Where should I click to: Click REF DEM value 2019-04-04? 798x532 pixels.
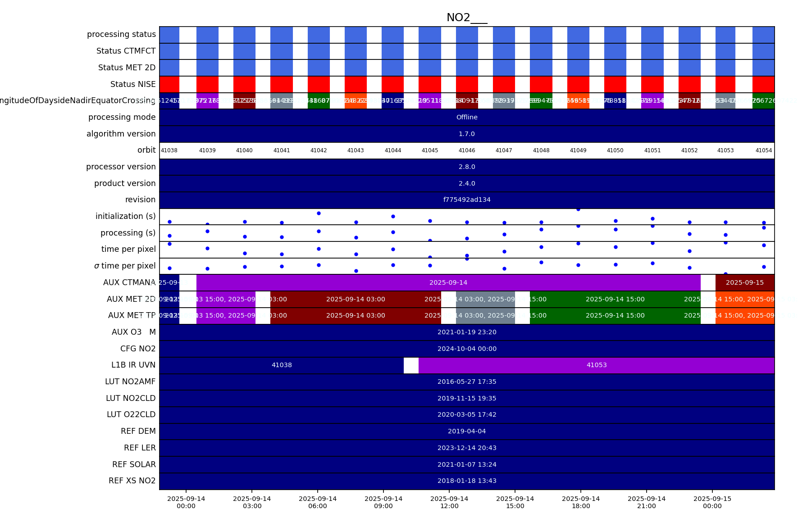pyautogui.click(x=467, y=431)
